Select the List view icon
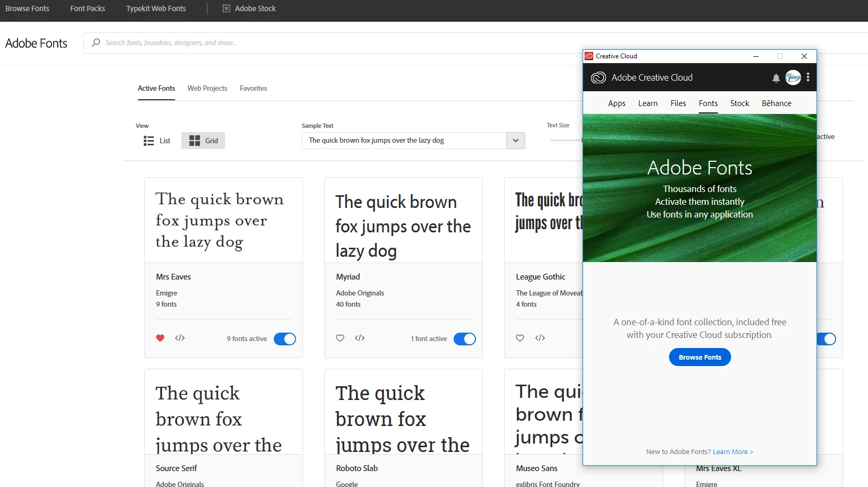This screenshot has height=487, width=868. [x=149, y=141]
